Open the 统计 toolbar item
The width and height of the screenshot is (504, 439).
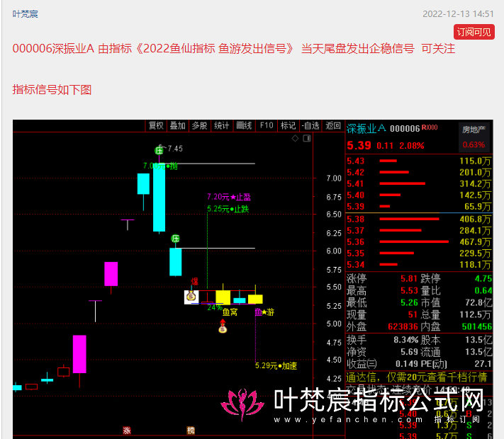pyautogui.click(x=221, y=125)
